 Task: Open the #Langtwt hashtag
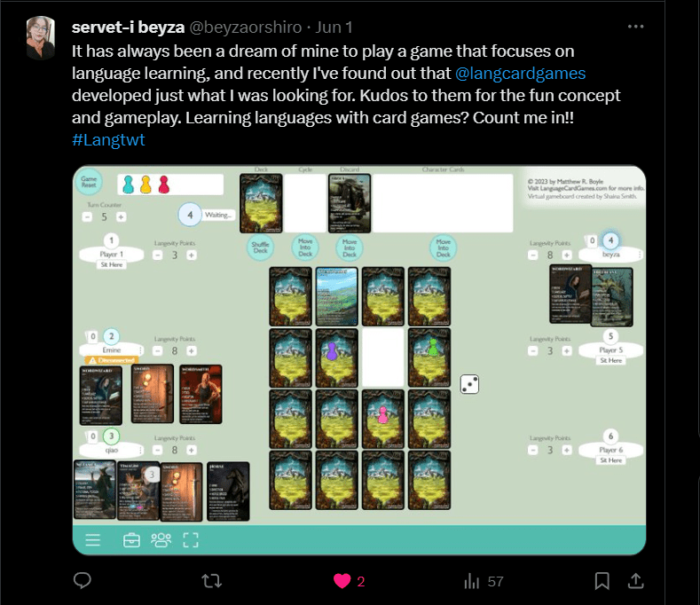click(108, 140)
